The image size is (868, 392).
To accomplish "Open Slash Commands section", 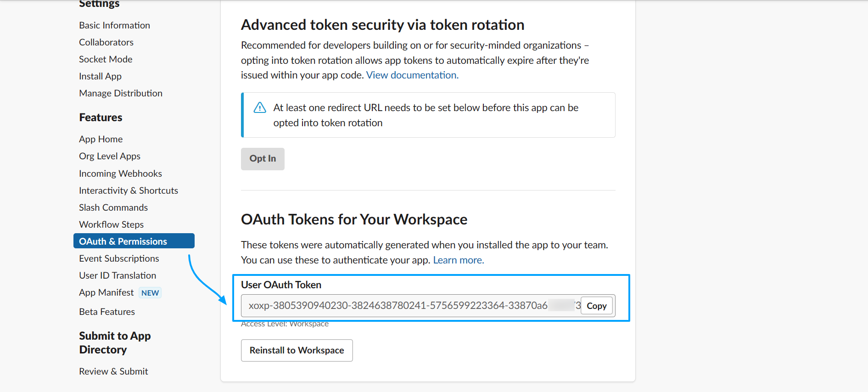I will (x=113, y=207).
